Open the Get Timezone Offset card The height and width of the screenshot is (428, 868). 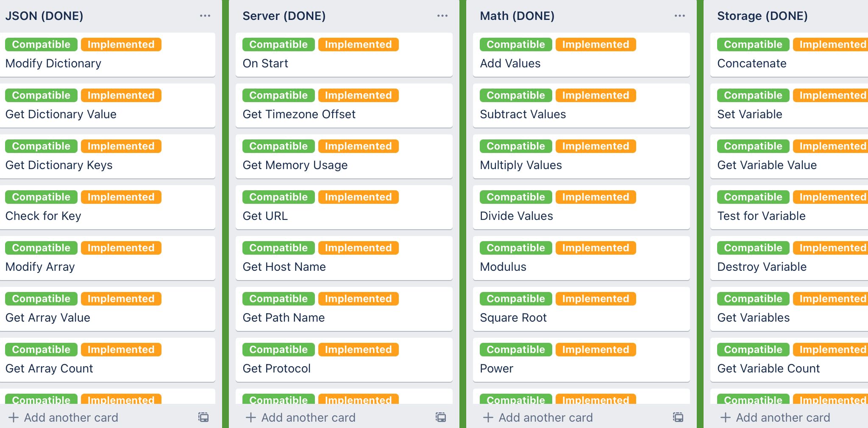pyautogui.click(x=299, y=114)
